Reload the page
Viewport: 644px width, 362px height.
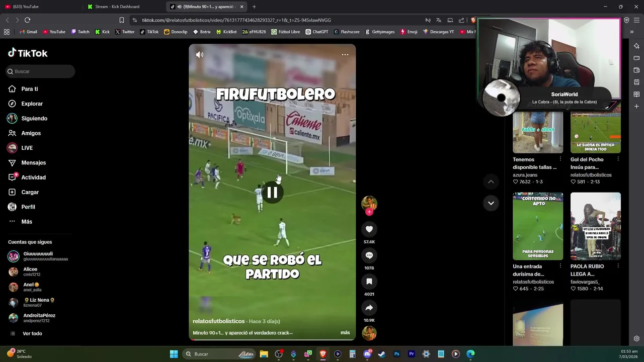pos(27,20)
